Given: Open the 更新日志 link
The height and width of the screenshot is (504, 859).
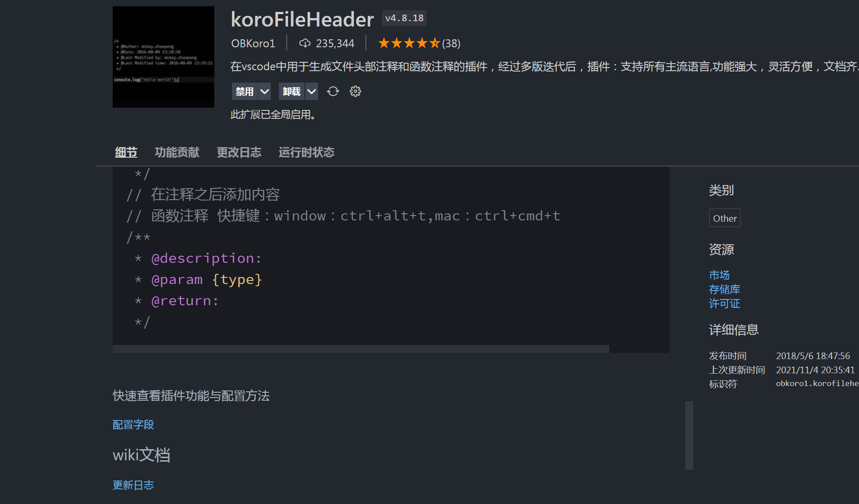Looking at the screenshot, I should [133, 485].
